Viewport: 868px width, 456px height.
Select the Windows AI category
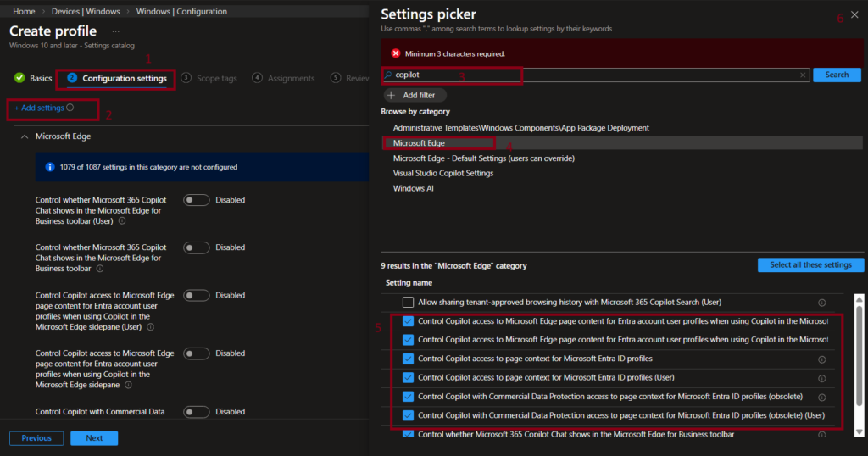click(x=413, y=188)
